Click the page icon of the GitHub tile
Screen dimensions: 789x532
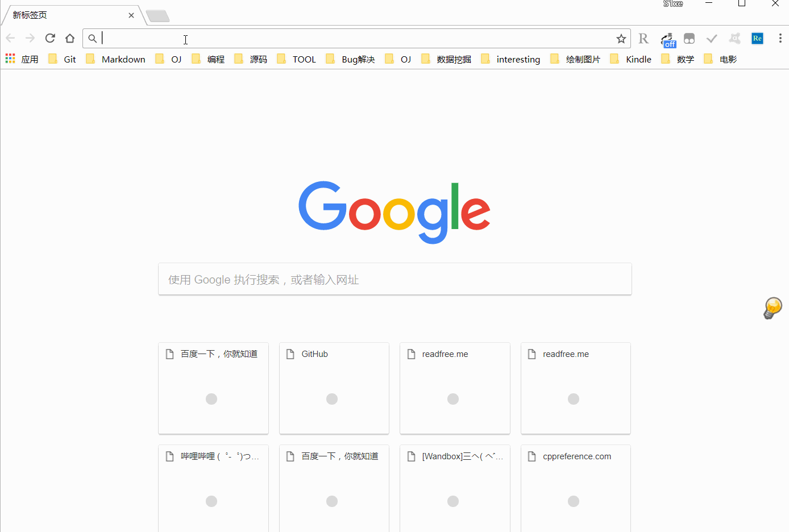click(x=290, y=354)
